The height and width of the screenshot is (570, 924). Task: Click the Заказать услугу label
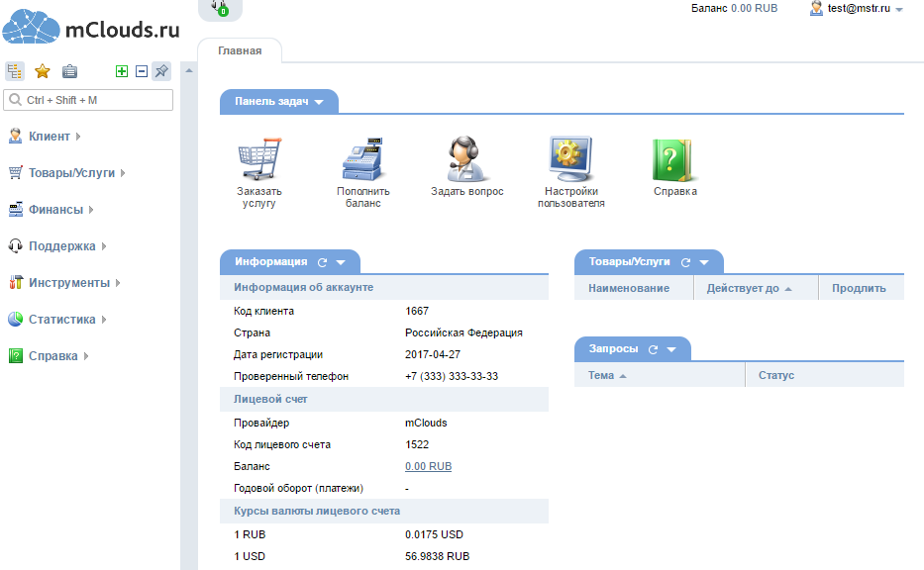coord(259,197)
